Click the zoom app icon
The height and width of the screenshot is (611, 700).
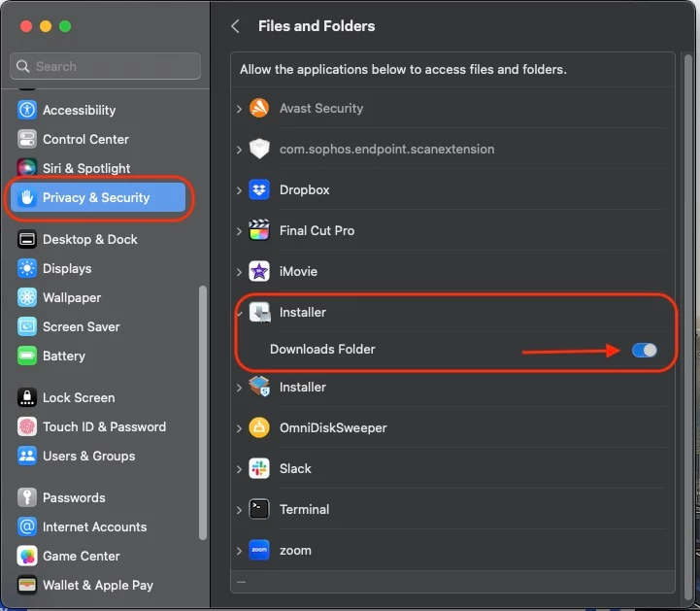pyautogui.click(x=259, y=550)
